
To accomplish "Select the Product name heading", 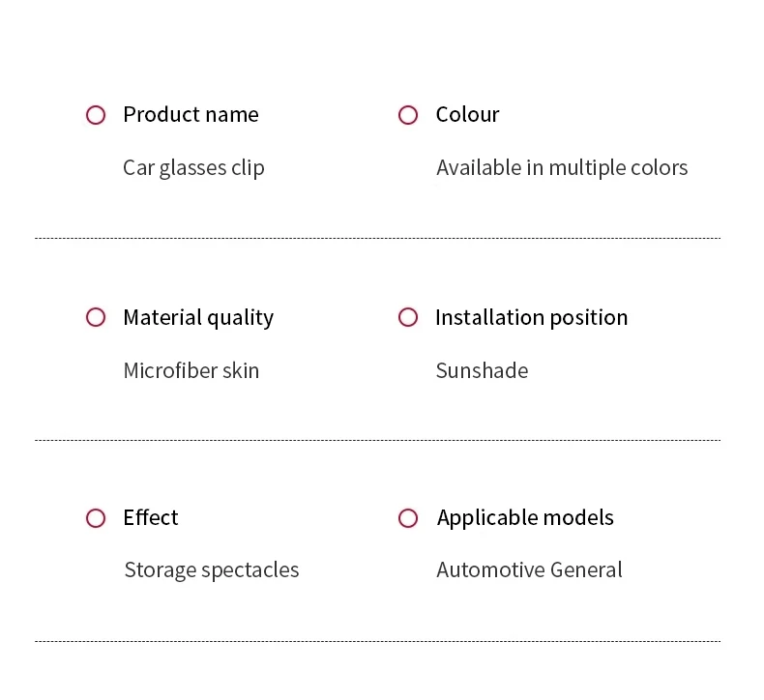I will click(191, 114).
